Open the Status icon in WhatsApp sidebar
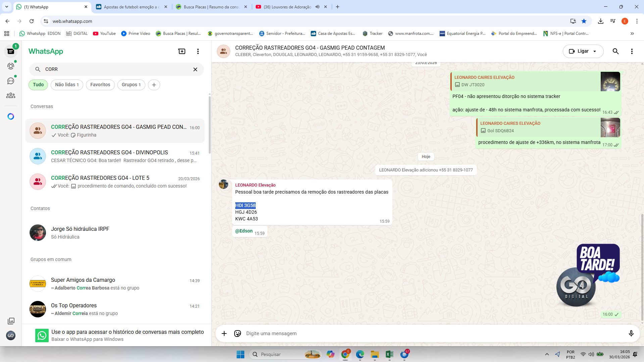The height and width of the screenshot is (362, 644). coord(11,66)
